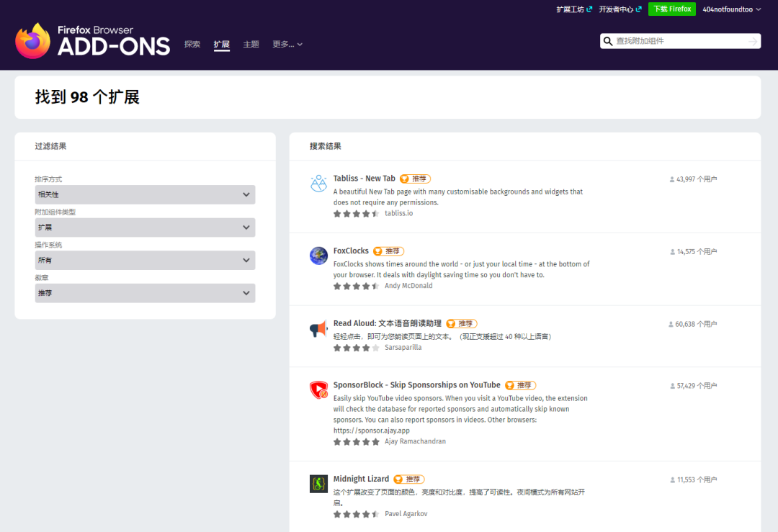This screenshot has height=532, width=778.
Task: Click the FoxClocks description text
Action: click(462, 270)
